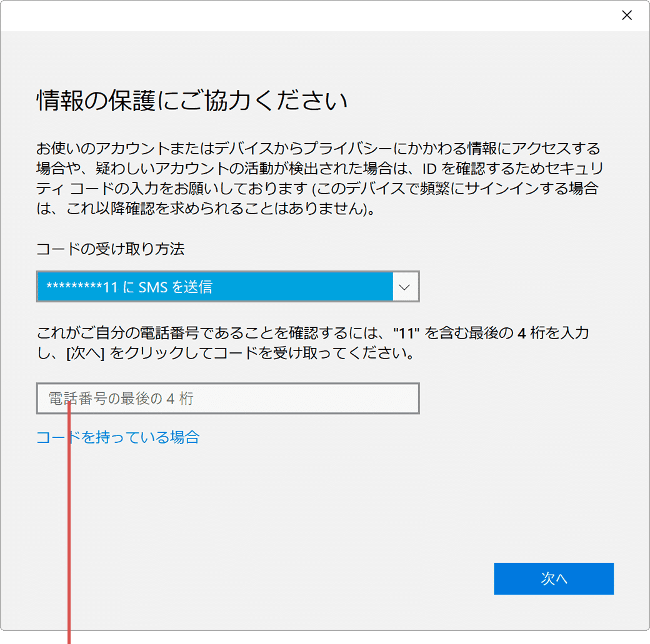Activate the SMS delivery method combo box
The width and height of the screenshot is (650, 644).
pyautogui.click(x=227, y=286)
